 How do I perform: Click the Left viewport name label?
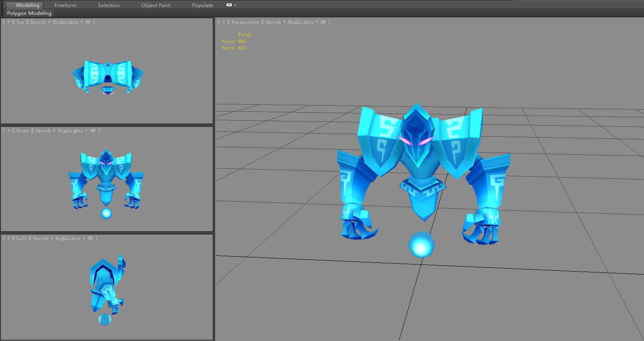[x=21, y=238]
